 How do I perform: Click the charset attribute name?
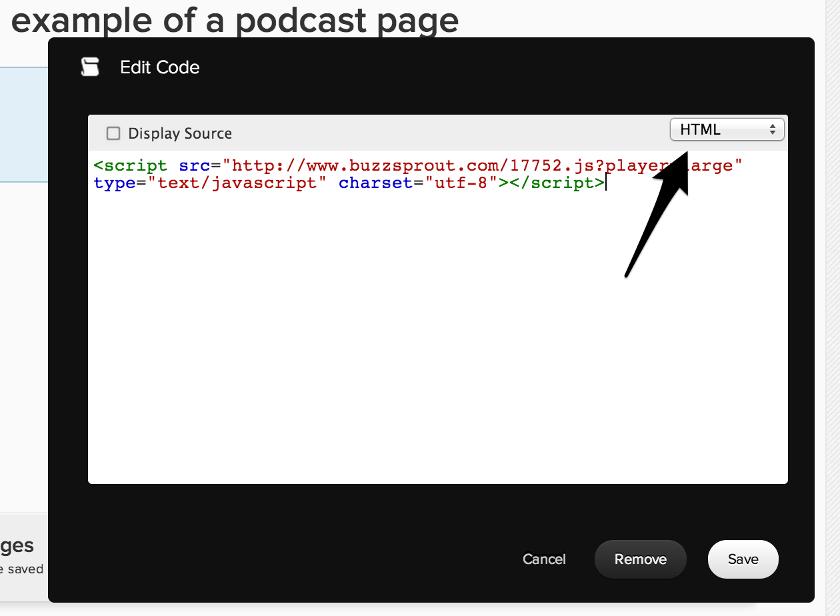[375, 183]
